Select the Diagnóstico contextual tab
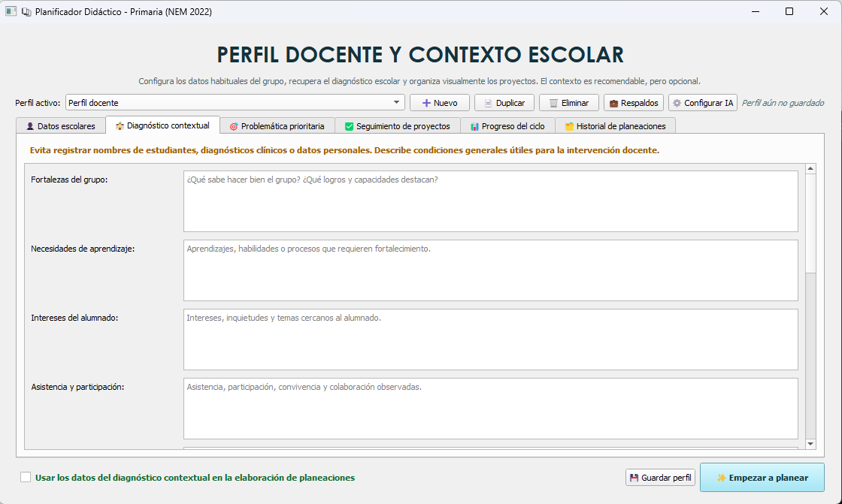 (x=162, y=125)
